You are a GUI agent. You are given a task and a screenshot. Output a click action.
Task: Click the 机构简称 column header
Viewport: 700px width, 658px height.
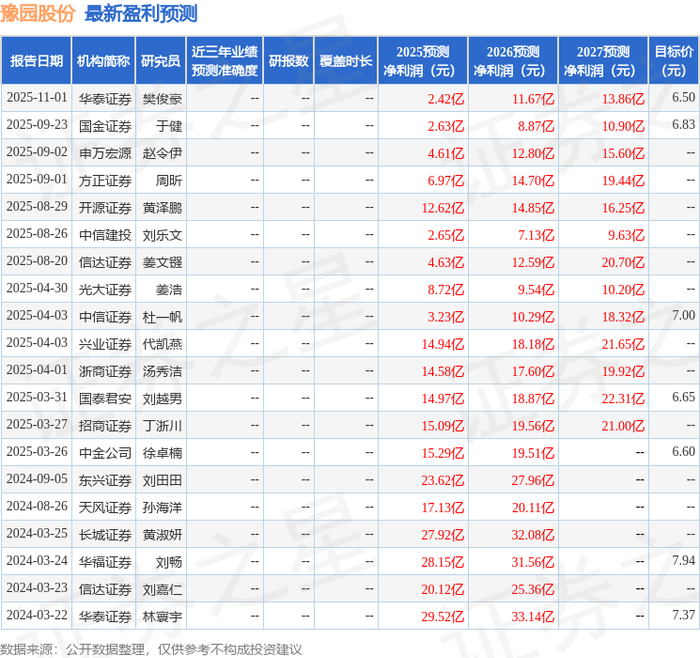[104, 61]
